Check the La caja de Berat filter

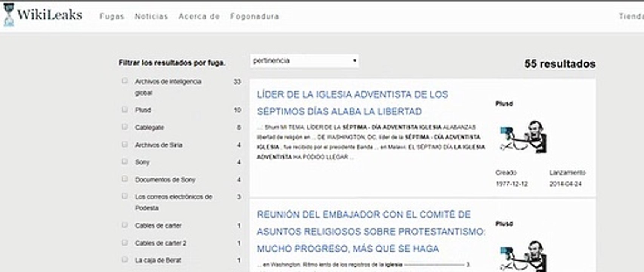click(125, 260)
